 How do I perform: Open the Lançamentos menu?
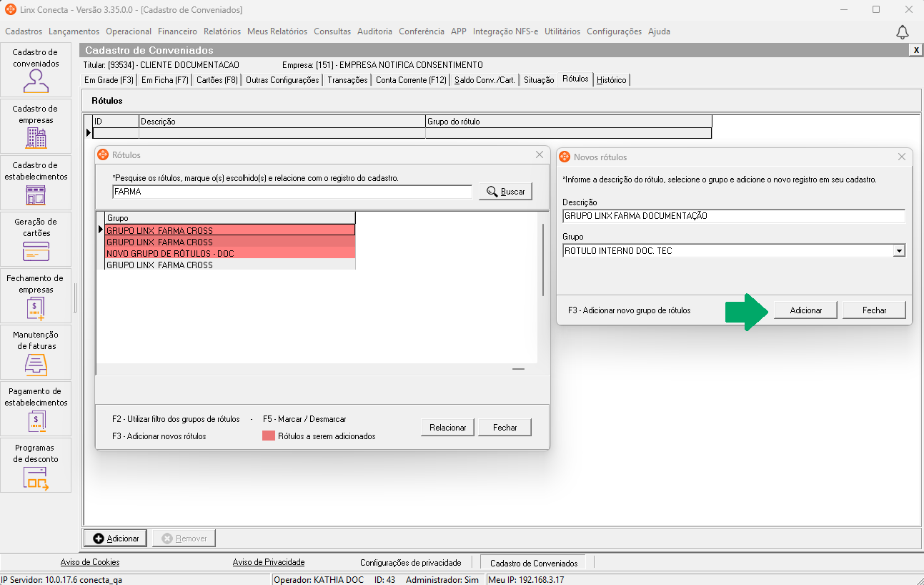pos(74,31)
